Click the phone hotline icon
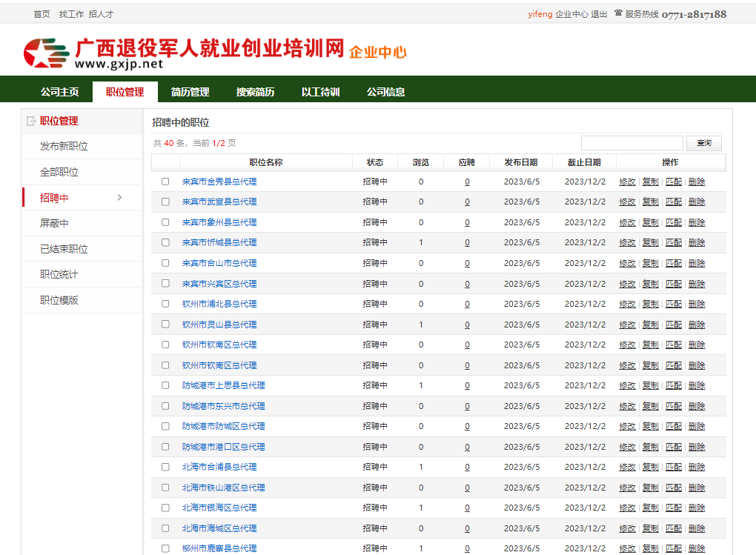This screenshot has height=555, width=756. (618, 13)
